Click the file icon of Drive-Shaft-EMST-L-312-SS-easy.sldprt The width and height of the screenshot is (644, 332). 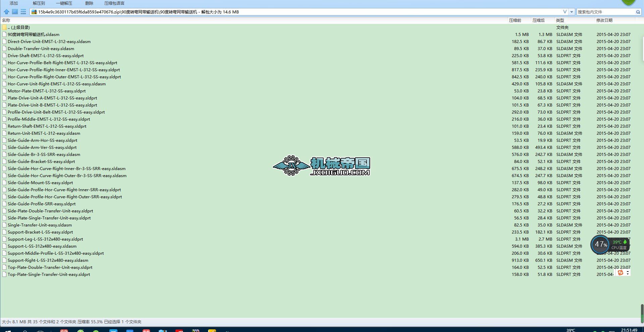pyautogui.click(x=4, y=56)
